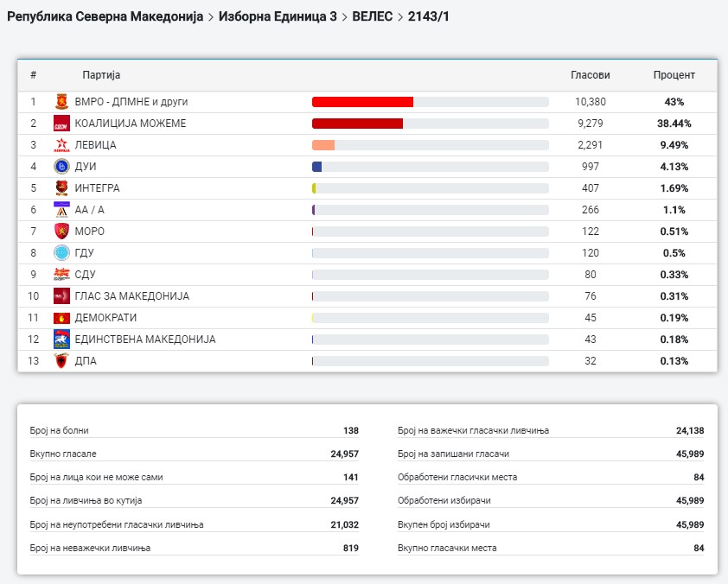Navigate to ВЕЛЕС in the breadcrumb
The image size is (728, 584).
pos(372,16)
